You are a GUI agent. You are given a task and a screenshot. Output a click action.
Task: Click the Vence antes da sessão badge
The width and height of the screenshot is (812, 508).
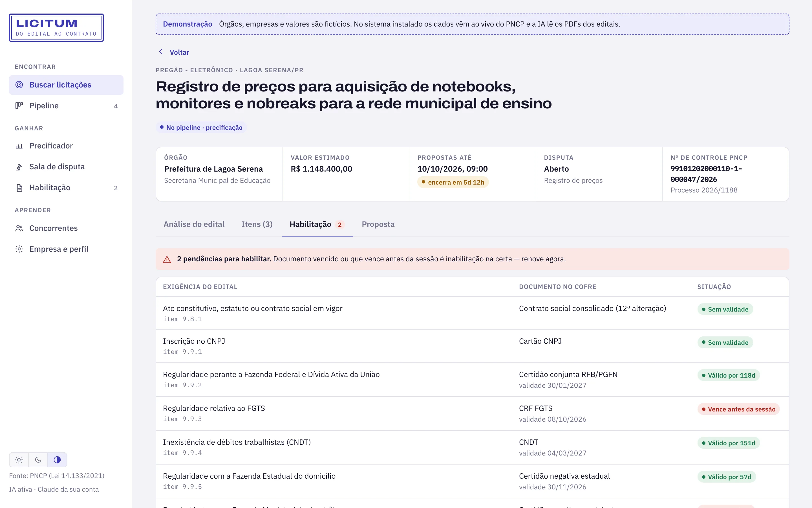[x=738, y=409]
